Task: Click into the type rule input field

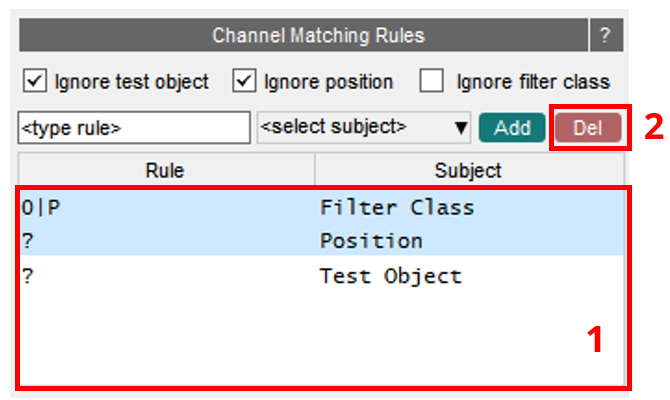Action: coord(134,128)
